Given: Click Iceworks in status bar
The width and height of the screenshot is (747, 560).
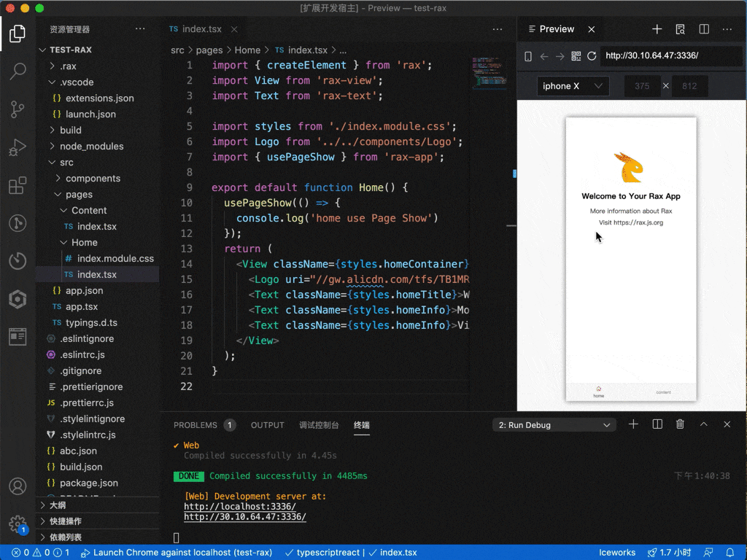Looking at the screenshot, I should tap(617, 553).
